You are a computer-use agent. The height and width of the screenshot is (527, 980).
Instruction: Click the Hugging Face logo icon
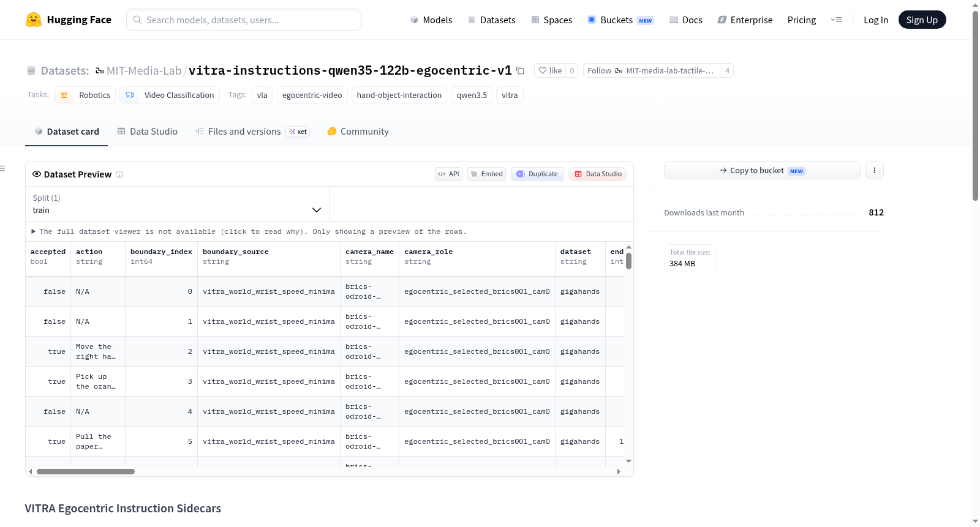pos(34,20)
